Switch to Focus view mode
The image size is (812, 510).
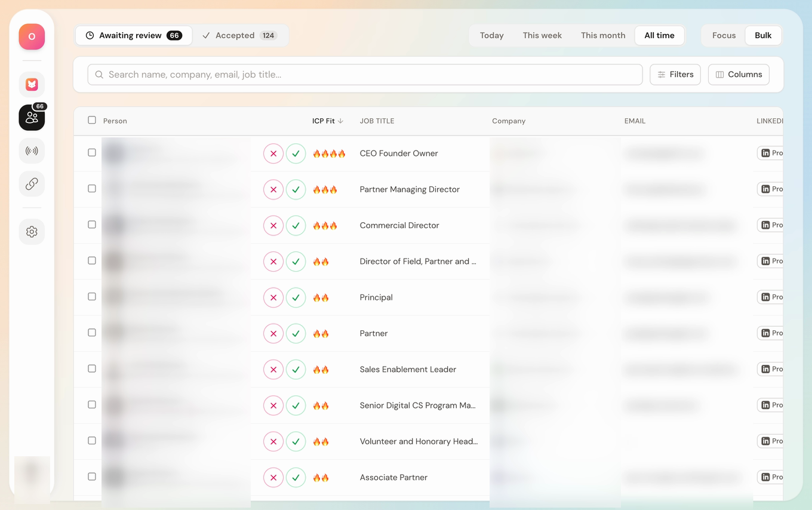pyautogui.click(x=724, y=35)
